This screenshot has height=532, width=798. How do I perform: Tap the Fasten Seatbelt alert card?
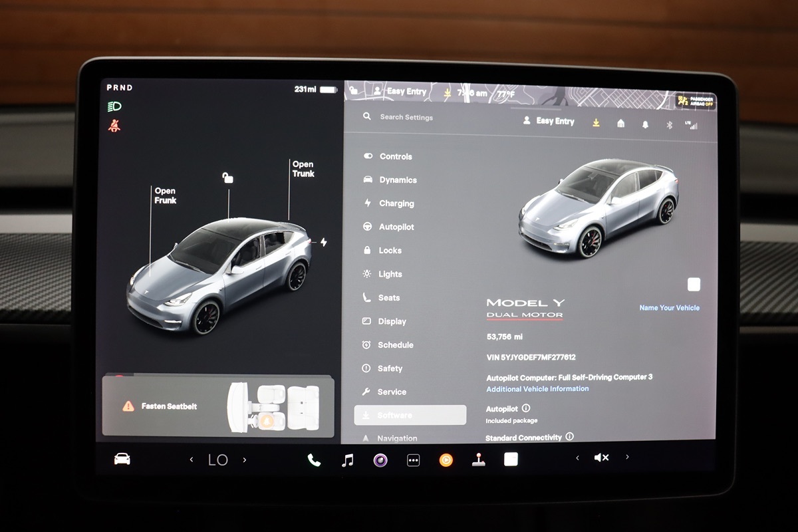click(217, 406)
